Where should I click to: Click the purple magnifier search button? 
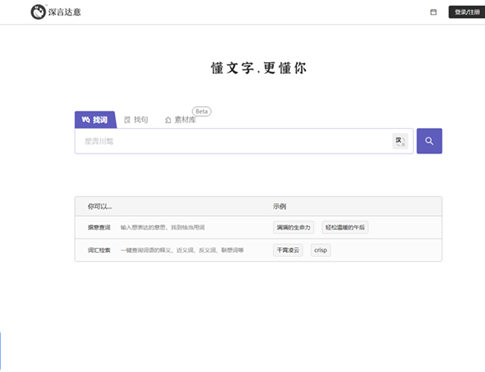tap(429, 141)
